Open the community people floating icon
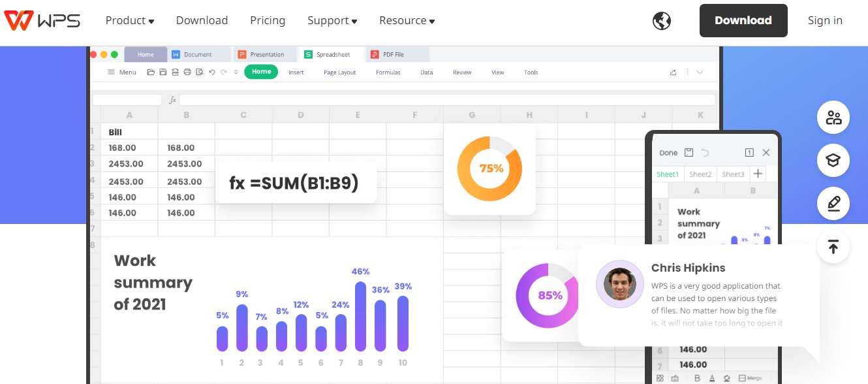Viewport: 868px width, 384px height. (833, 118)
